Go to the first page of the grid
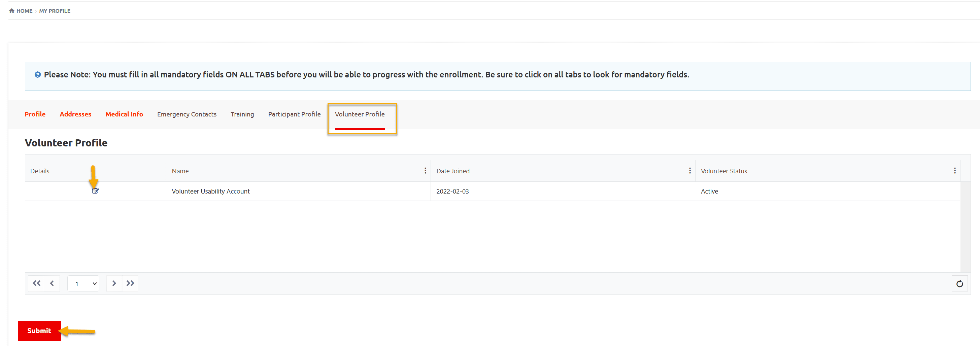The image size is (980, 346). [x=36, y=283]
